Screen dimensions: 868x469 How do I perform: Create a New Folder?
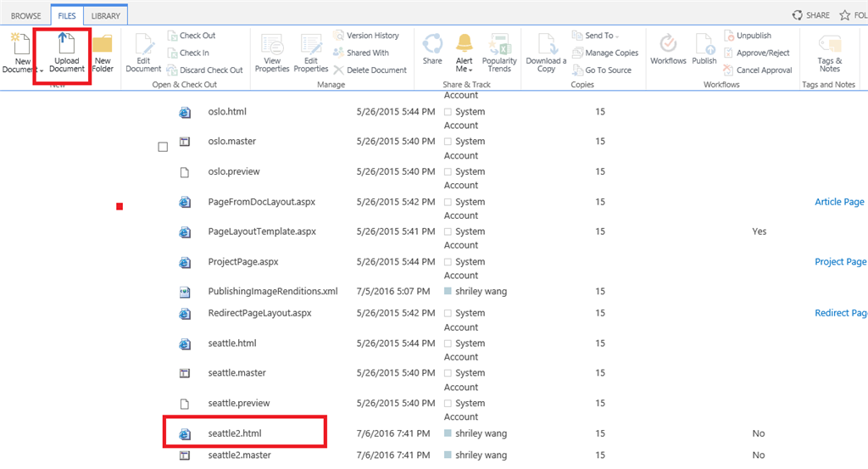103,53
